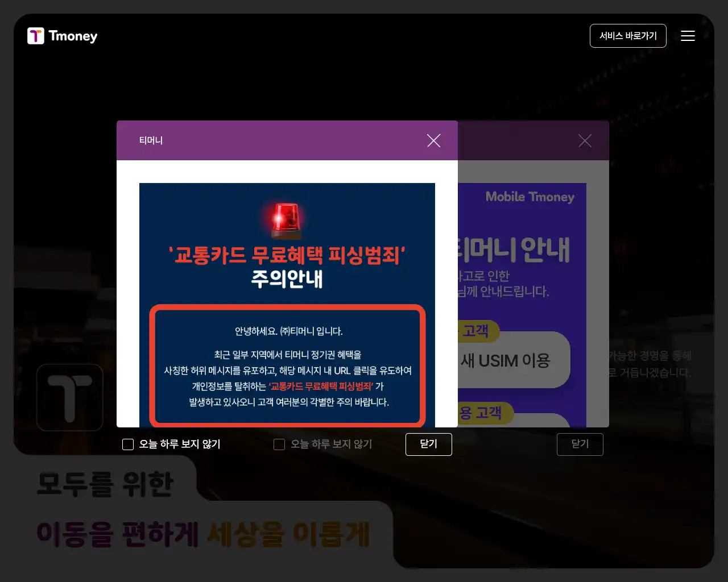Open the hamburger menu icon
This screenshot has width=728, height=582.
tap(688, 36)
